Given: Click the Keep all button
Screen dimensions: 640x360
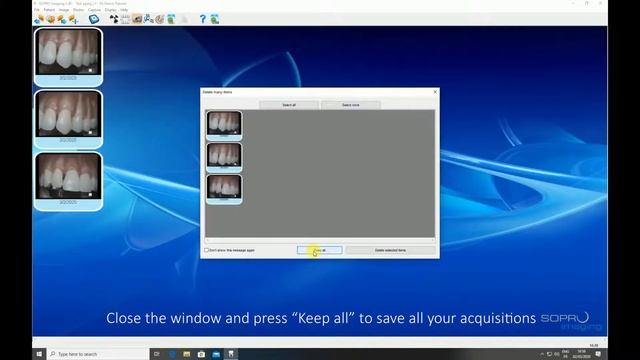Looking at the screenshot, I should (320, 250).
